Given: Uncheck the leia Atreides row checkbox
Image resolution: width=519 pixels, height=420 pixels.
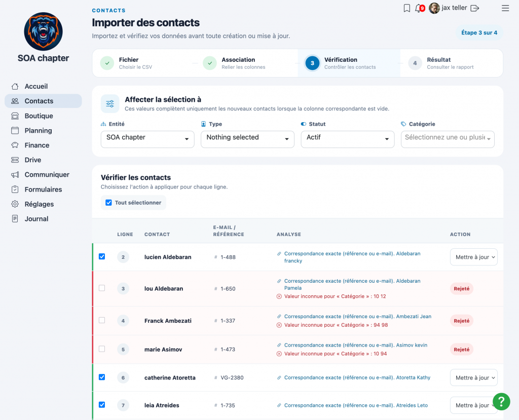Looking at the screenshot, I should (102, 404).
